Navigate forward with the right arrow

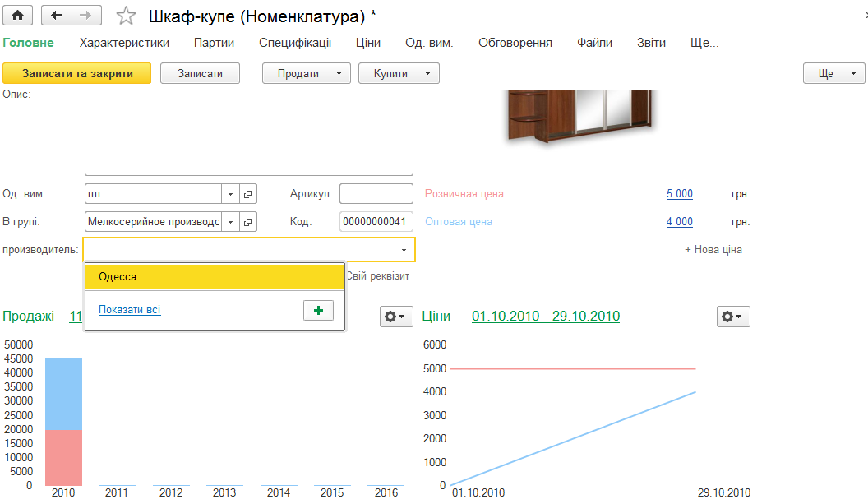85,16
